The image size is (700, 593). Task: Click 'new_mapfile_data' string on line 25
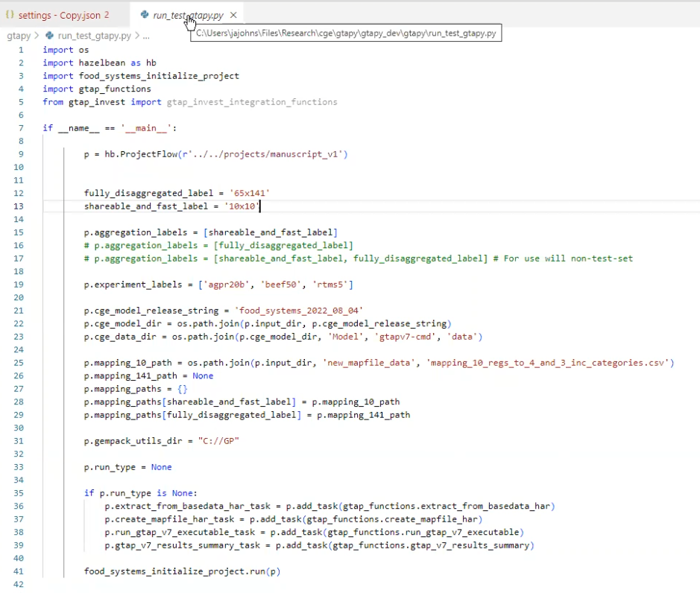click(369, 363)
